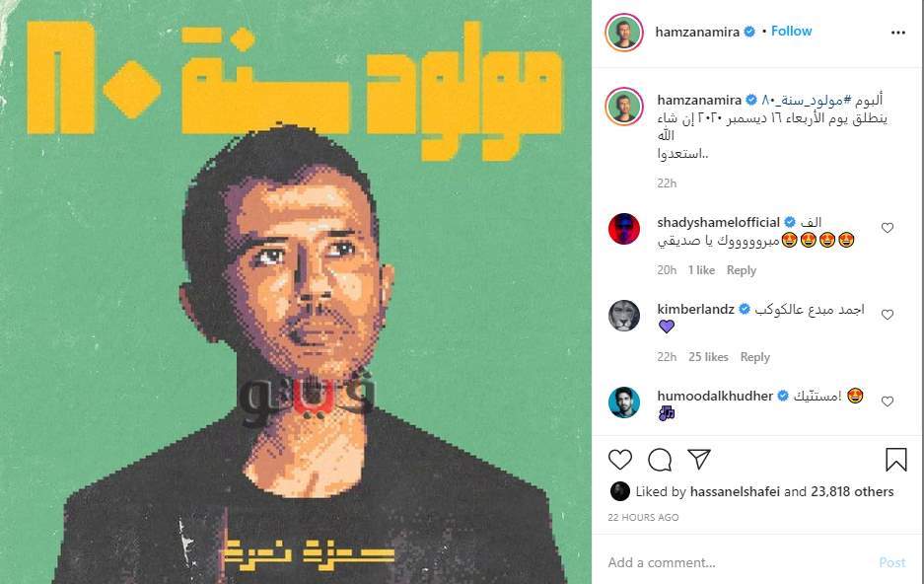Save the post with the bookmark icon
This screenshot has width=924, height=584.
895,460
